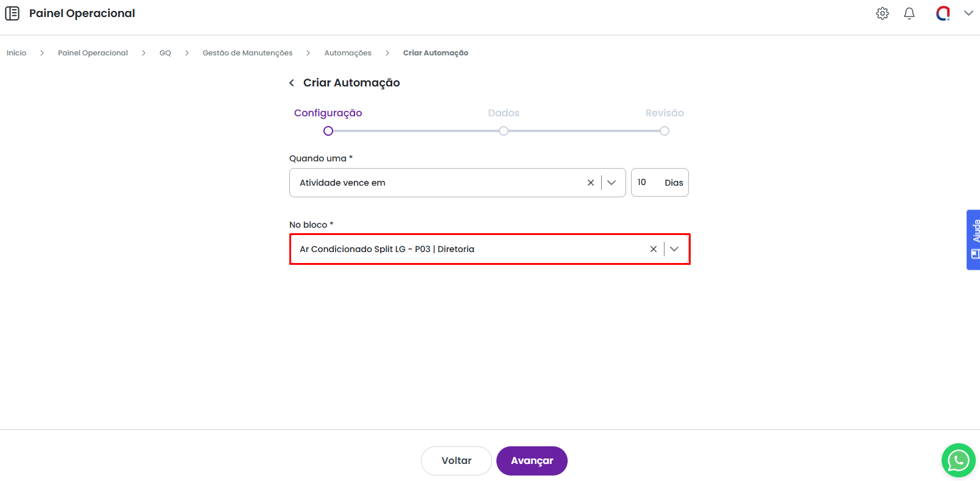Click back arrow beside Criar Automação
Viewport: 980px width, 481px height.
[292, 83]
